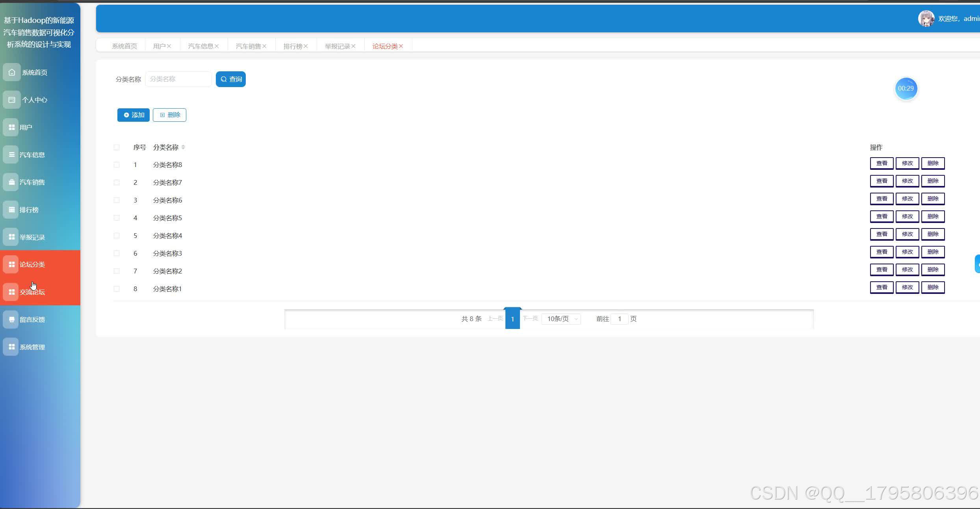Click the 系统管理 grid icon in sidebar
The width and height of the screenshot is (980, 509).
pyautogui.click(x=12, y=347)
